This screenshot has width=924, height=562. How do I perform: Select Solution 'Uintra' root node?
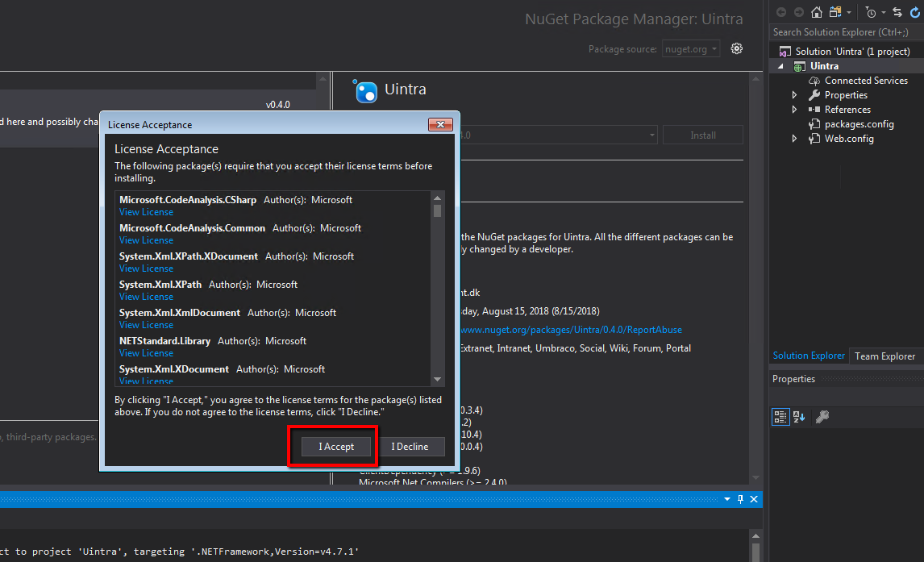pos(852,52)
